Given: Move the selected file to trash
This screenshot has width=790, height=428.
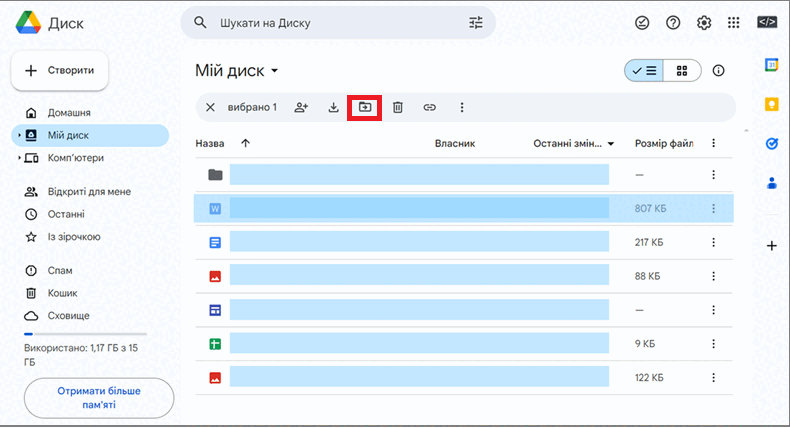Looking at the screenshot, I should pyautogui.click(x=398, y=107).
